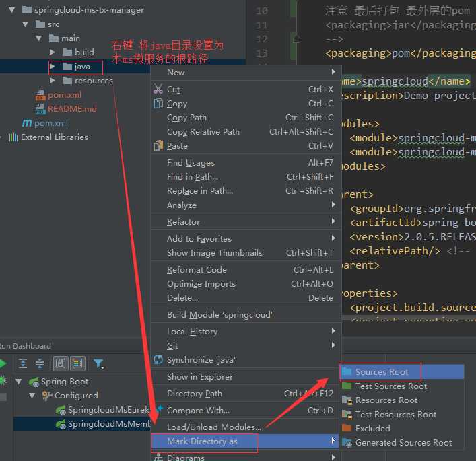The height and width of the screenshot is (461, 476).
Task: Click the Debug bug icon in Run Dashboard
Action: 3,380
